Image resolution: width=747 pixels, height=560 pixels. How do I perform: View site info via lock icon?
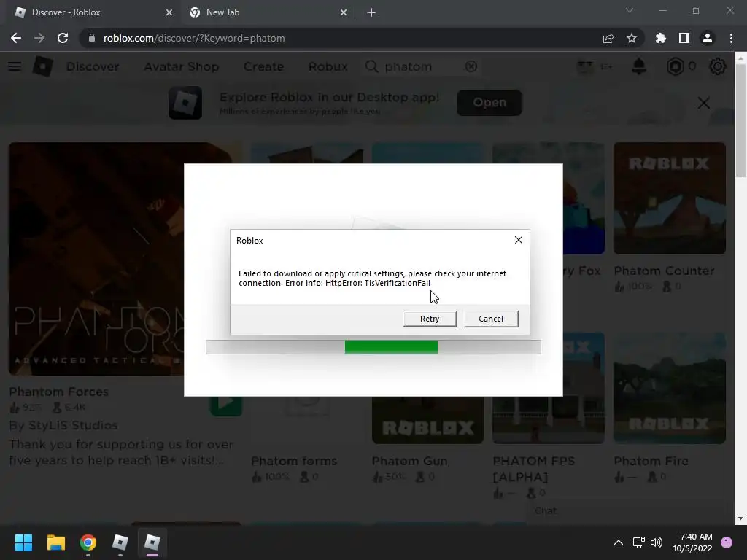coord(91,38)
